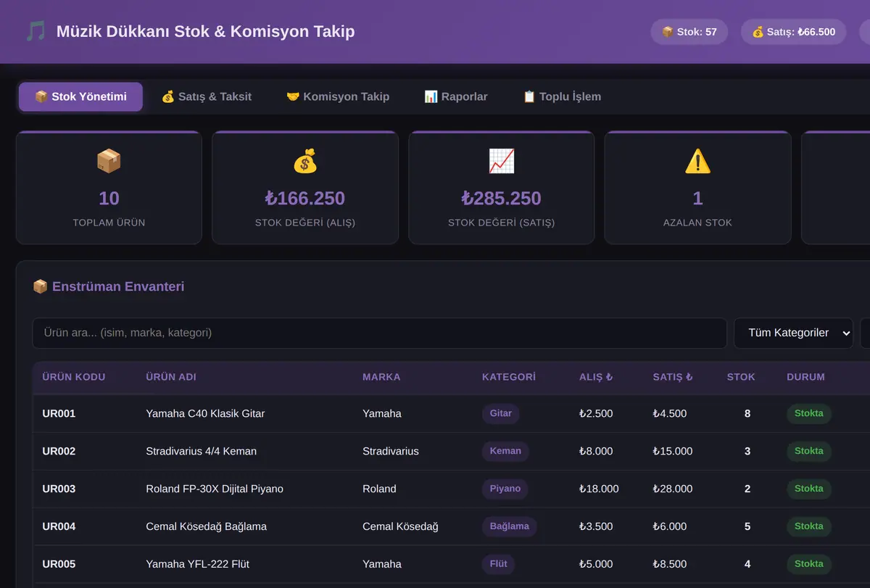Click the Stok: 57 header badge
870x588 pixels.
tap(689, 32)
